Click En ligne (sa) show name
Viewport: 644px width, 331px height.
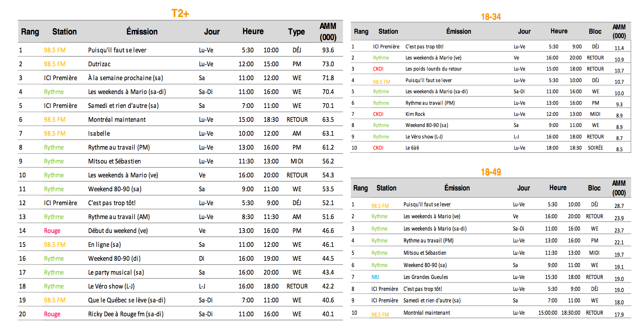[x=104, y=244]
